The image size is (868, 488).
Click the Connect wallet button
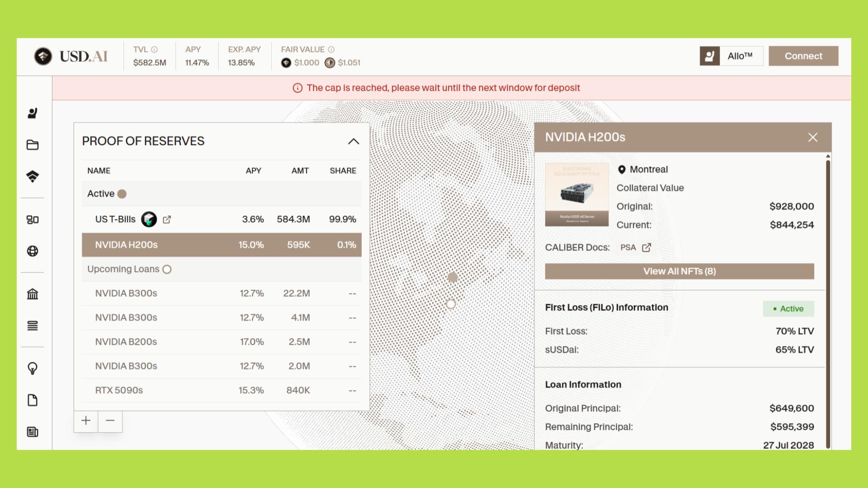[x=803, y=56]
